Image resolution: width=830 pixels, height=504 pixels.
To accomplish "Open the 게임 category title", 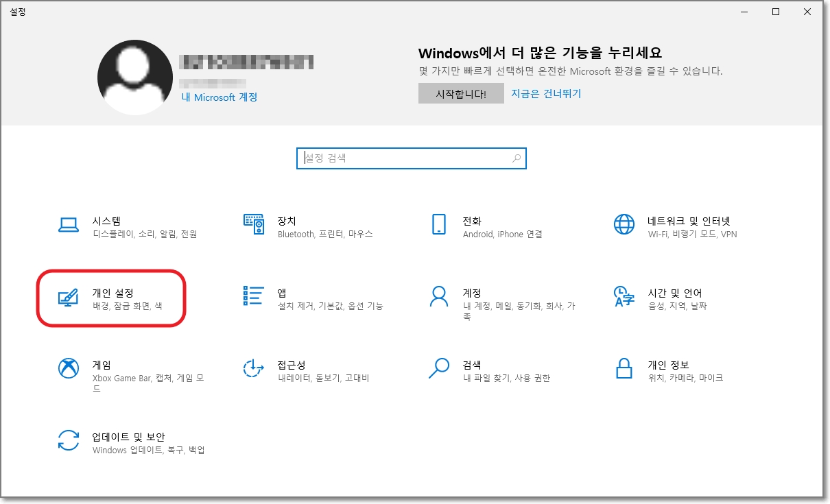I will [102, 365].
